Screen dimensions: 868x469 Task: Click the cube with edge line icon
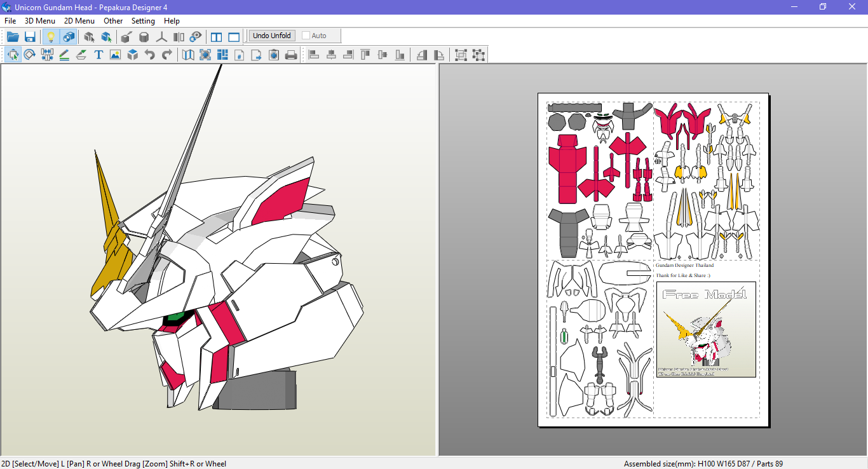click(127, 37)
